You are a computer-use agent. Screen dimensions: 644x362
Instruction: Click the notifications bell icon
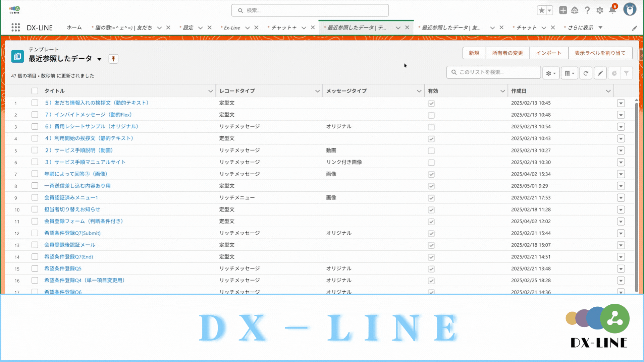(612, 10)
